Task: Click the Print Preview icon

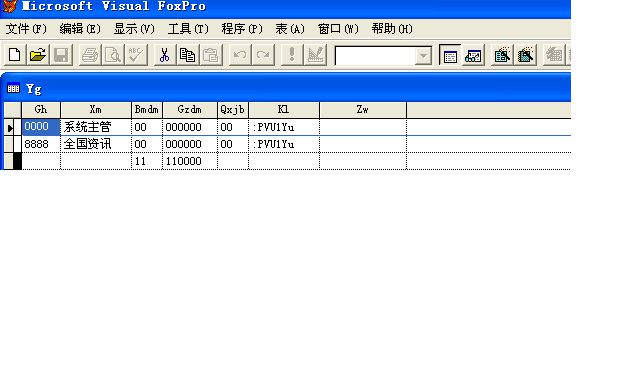Action: pyautogui.click(x=113, y=55)
